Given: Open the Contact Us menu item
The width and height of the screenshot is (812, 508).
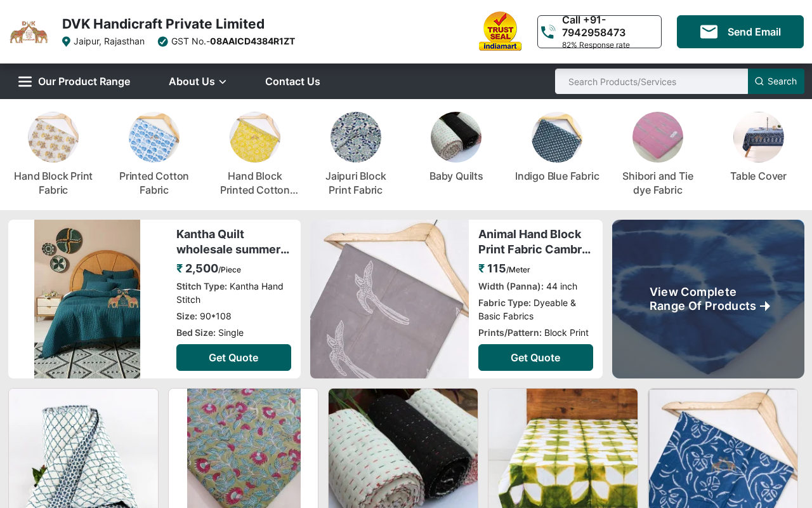Looking at the screenshot, I should (292, 81).
